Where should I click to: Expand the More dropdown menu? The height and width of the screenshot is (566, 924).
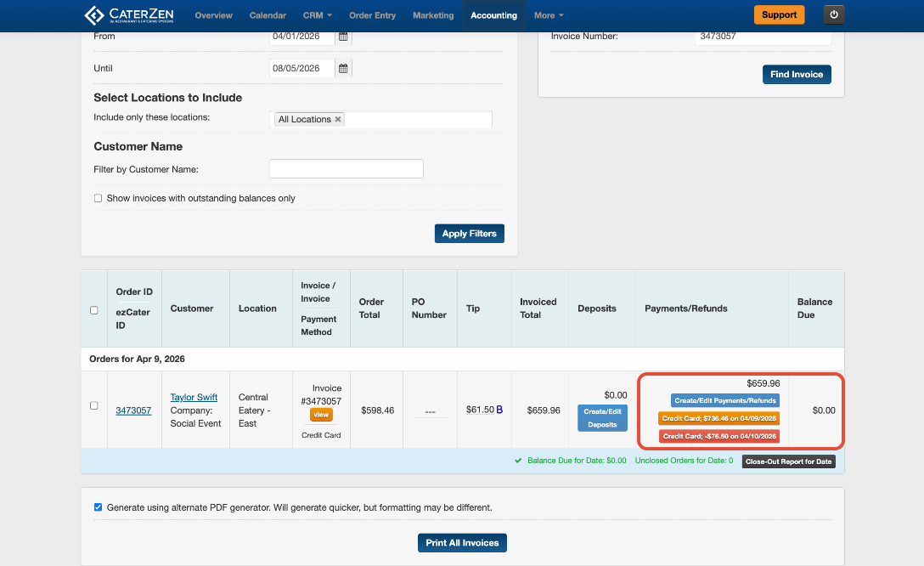click(x=549, y=15)
